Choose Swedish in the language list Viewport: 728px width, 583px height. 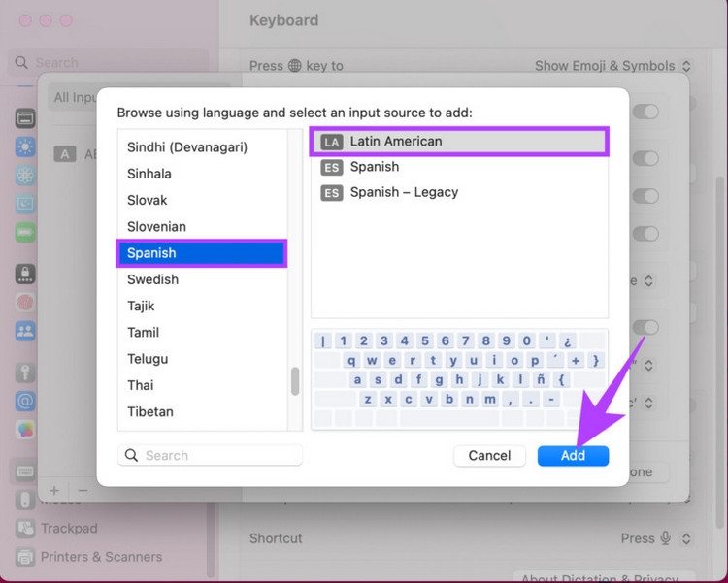pyautogui.click(x=203, y=280)
